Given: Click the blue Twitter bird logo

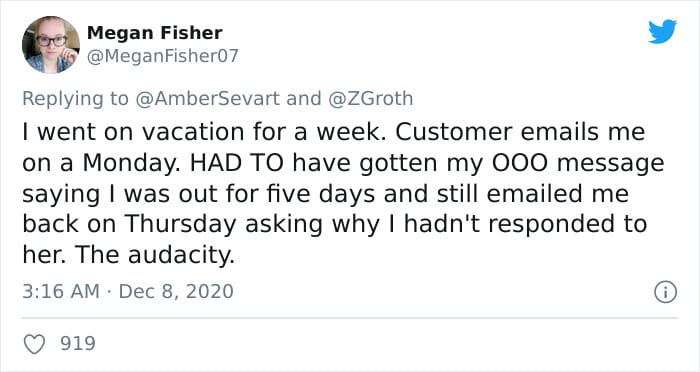Looking at the screenshot, I should click(x=662, y=32).
